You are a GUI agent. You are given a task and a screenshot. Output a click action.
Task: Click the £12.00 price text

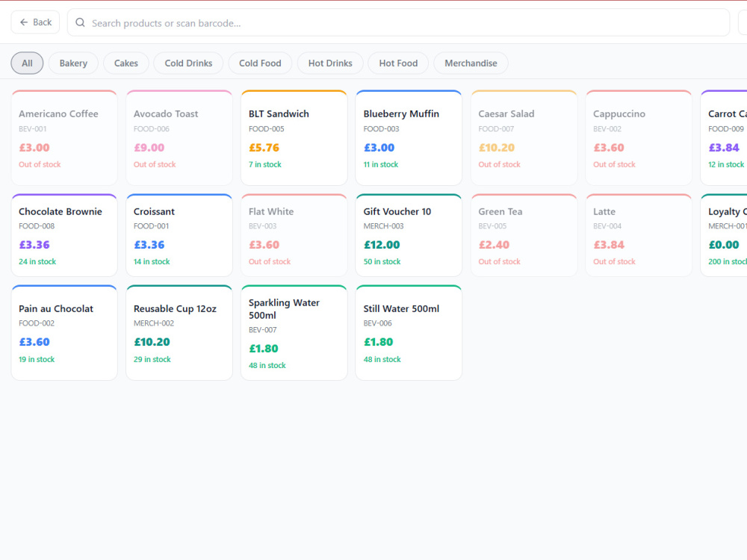point(382,245)
